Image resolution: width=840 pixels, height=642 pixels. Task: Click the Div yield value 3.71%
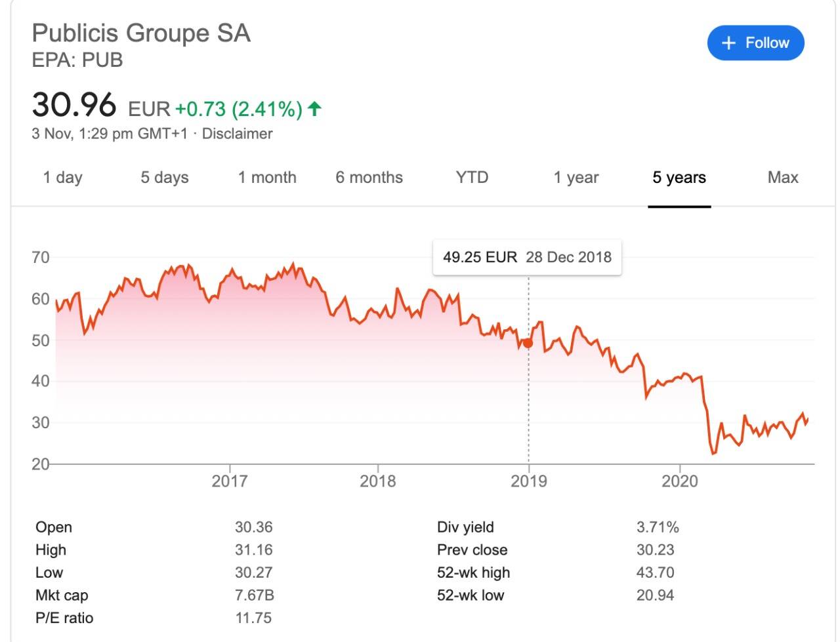pos(658,527)
